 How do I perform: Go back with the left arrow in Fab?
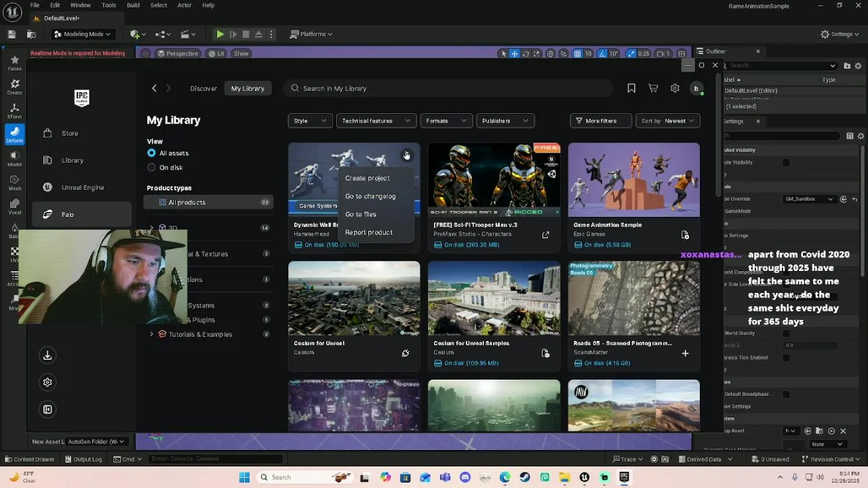coord(154,88)
